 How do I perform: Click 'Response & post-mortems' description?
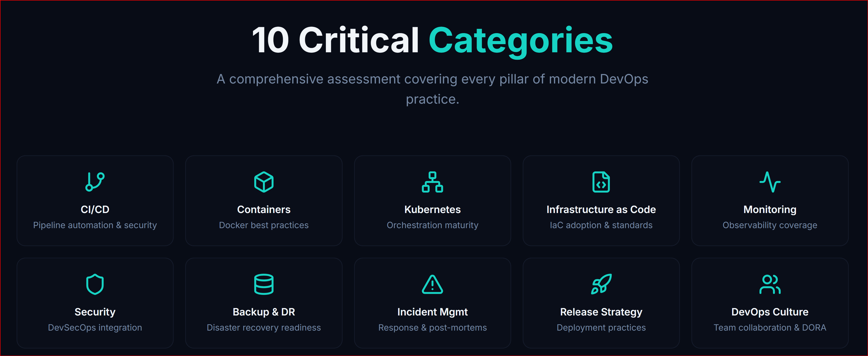click(x=432, y=327)
